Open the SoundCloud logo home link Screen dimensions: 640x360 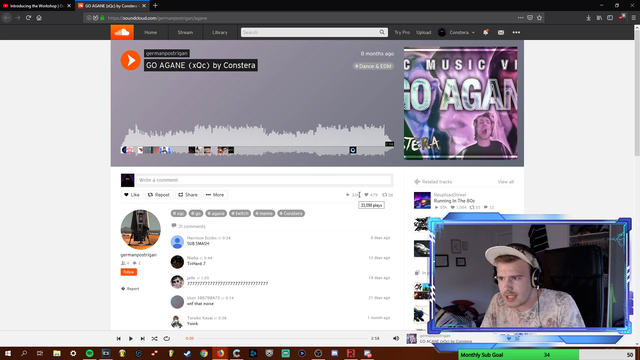[x=122, y=32]
